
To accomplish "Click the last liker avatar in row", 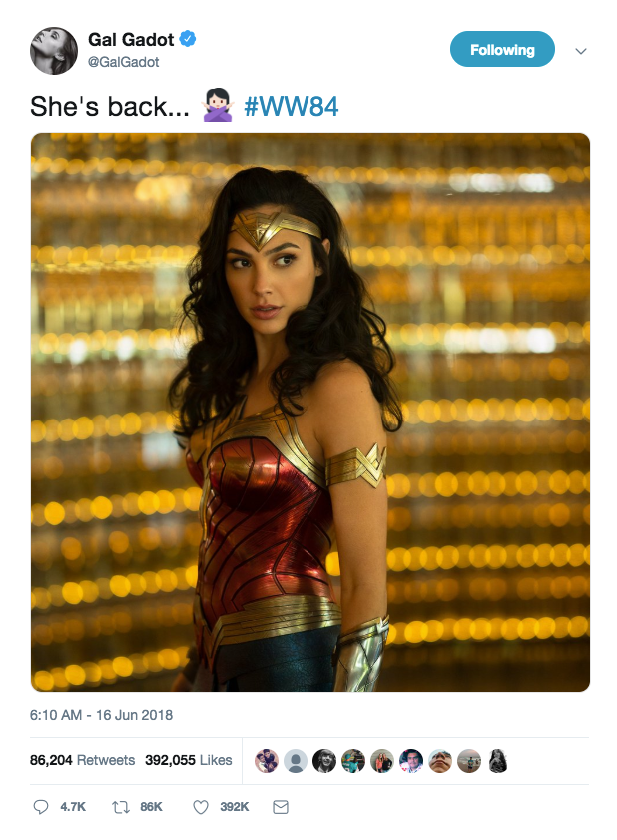I will coord(498,761).
